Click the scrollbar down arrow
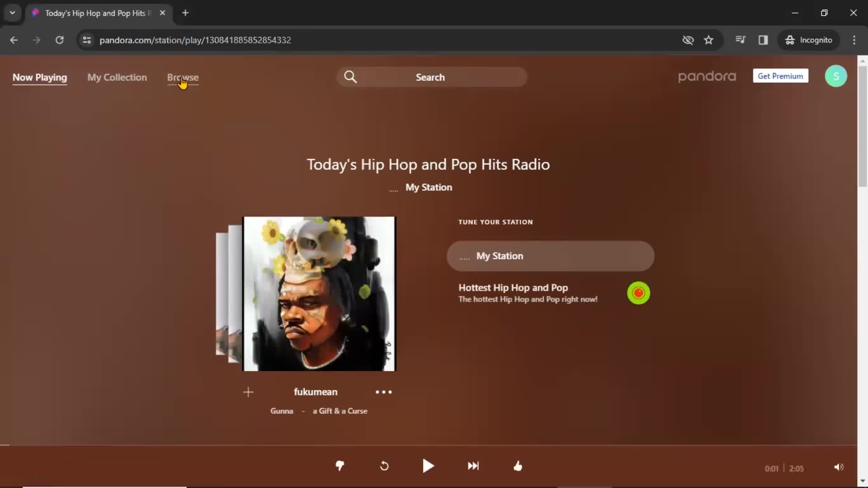 pyautogui.click(x=863, y=481)
